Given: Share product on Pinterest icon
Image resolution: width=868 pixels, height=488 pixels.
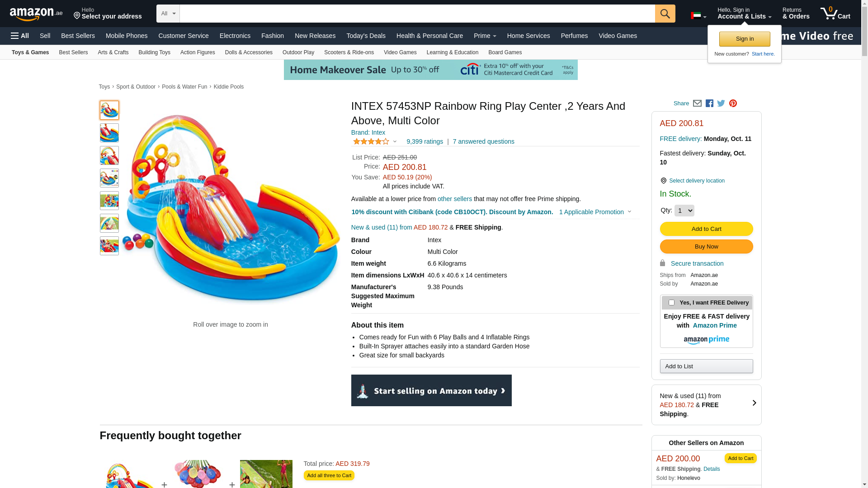Looking at the screenshot, I should click(x=733, y=103).
